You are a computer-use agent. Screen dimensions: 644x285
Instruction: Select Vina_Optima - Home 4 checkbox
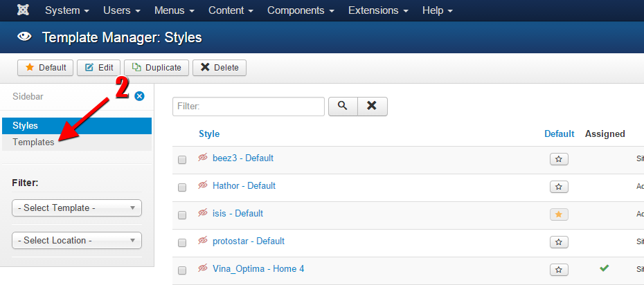182,270
